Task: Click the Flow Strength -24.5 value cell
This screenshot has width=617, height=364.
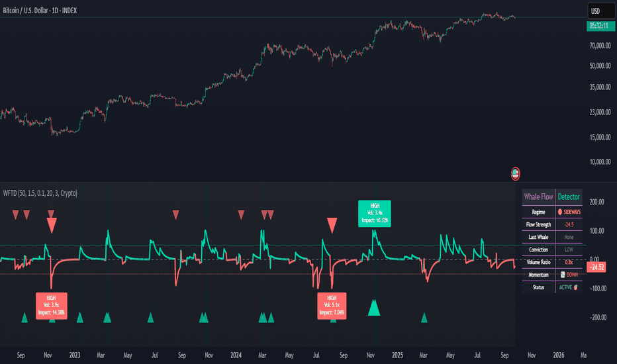Action: click(x=568, y=224)
